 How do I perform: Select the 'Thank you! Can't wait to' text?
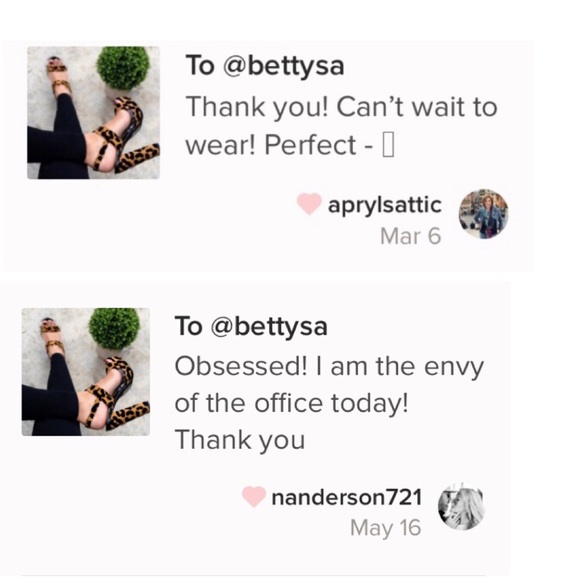pyautogui.click(x=341, y=107)
